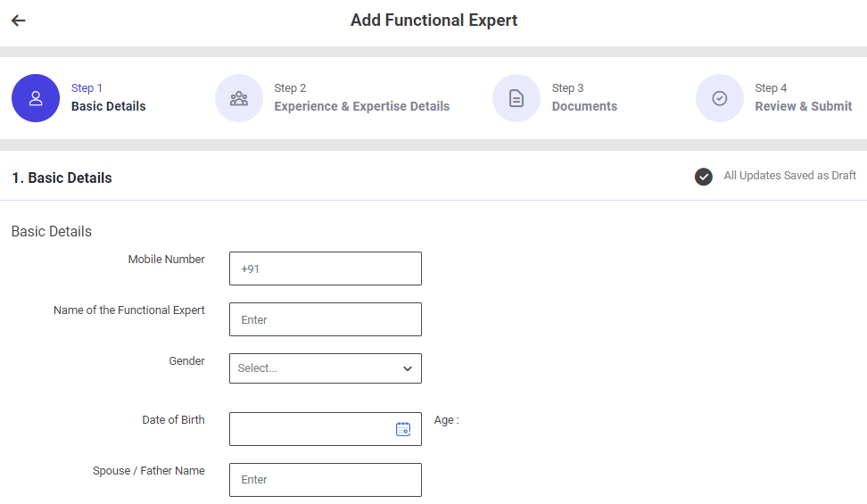The width and height of the screenshot is (867, 504).
Task: Go to Experience & Expertise Details step
Action: (x=361, y=106)
